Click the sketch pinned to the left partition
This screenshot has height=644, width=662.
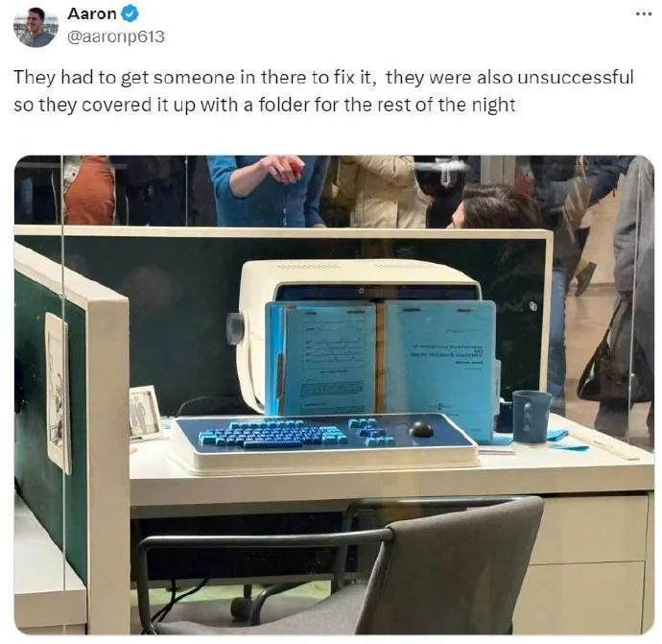59,392
